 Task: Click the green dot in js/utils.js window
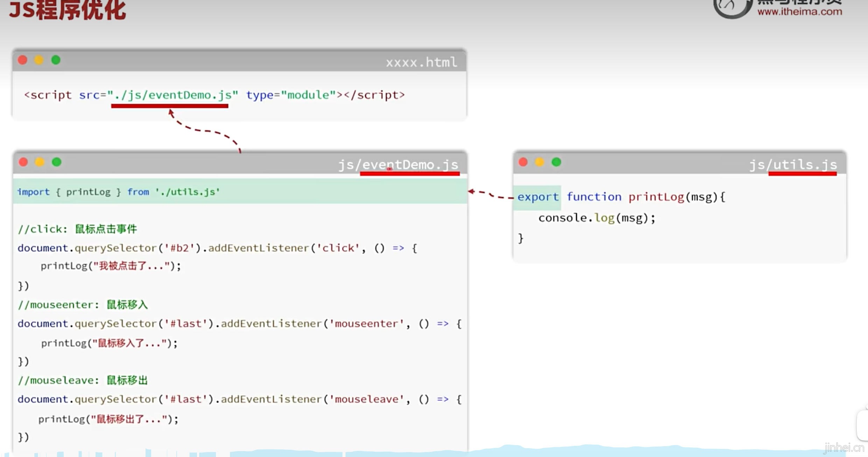556,162
